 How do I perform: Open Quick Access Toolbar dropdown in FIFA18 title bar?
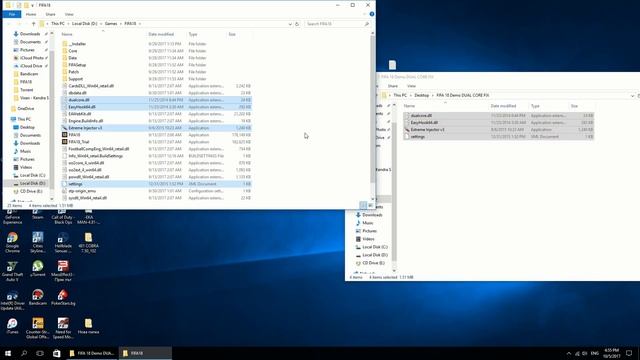(x=33, y=5)
